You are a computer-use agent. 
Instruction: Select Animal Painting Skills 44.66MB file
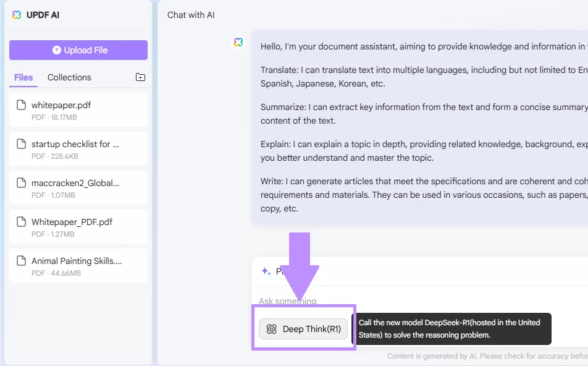pos(78,265)
